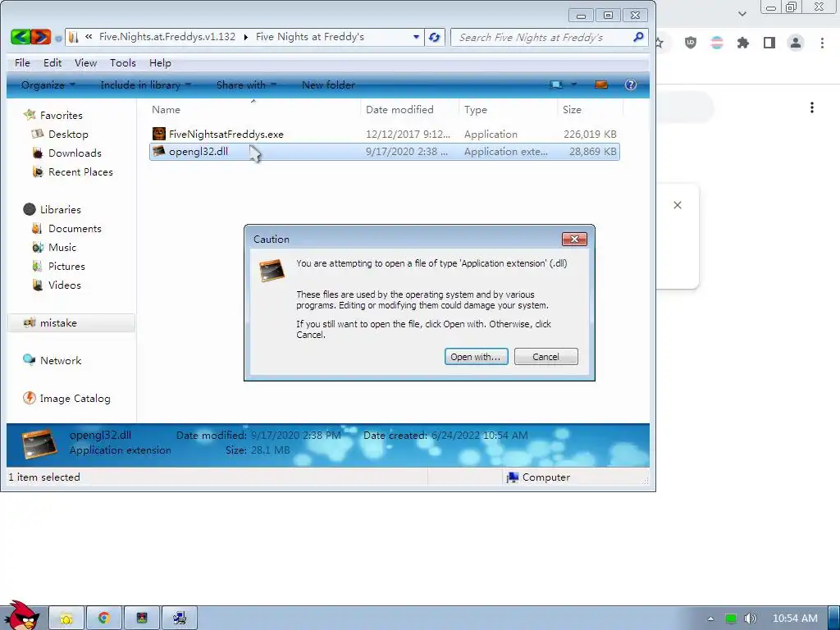
Task: Expand the Organize dropdown
Action: coord(48,84)
